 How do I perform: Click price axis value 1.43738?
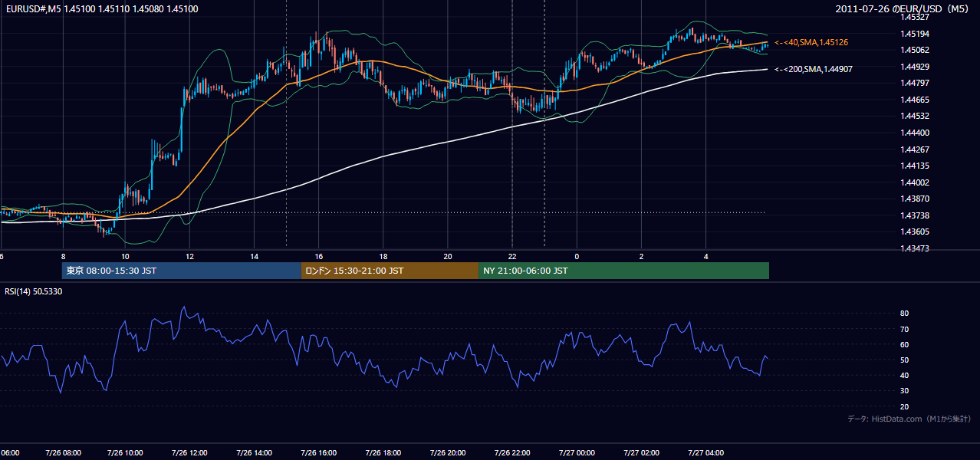(x=915, y=215)
